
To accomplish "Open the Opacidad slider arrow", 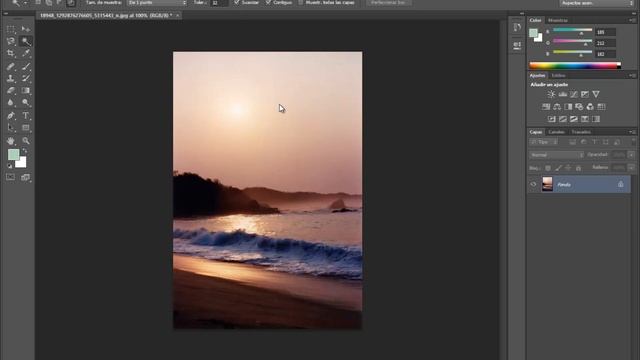I will (x=631, y=155).
